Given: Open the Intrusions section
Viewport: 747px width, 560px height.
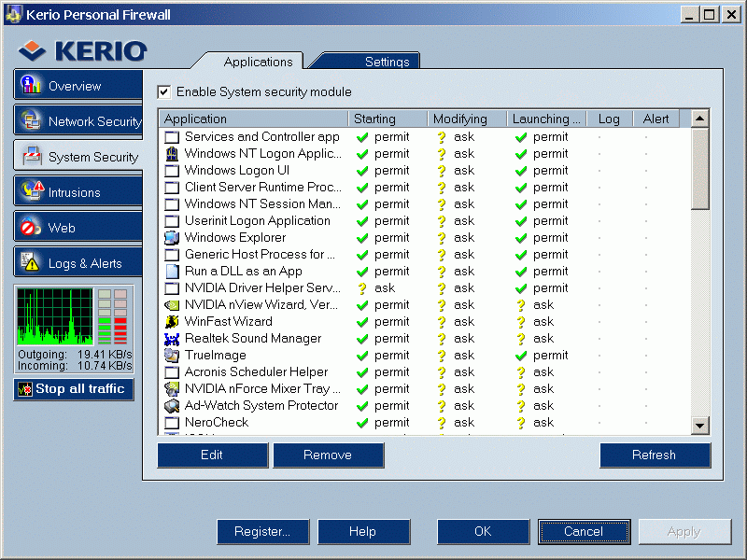Looking at the screenshot, I should (78, 191).
